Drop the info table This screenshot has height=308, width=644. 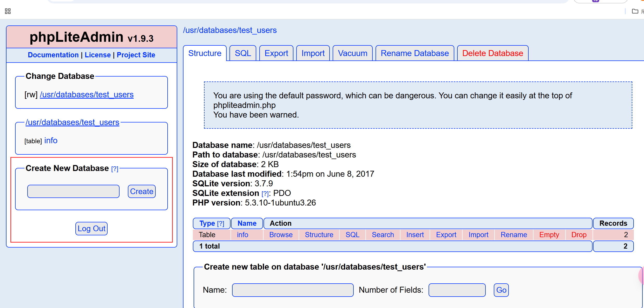tap(579, 235)
